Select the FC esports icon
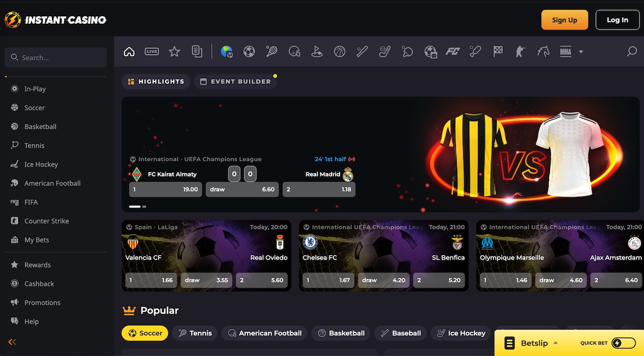The image size is (644, 356). click(452, 51)
